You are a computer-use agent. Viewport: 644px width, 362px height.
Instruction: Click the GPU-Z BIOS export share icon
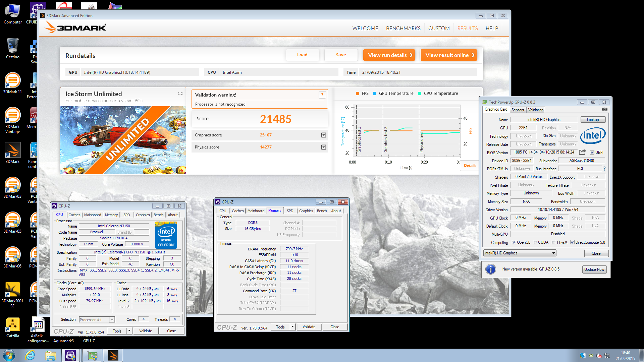pyautogui.click(x=582, y=152)
